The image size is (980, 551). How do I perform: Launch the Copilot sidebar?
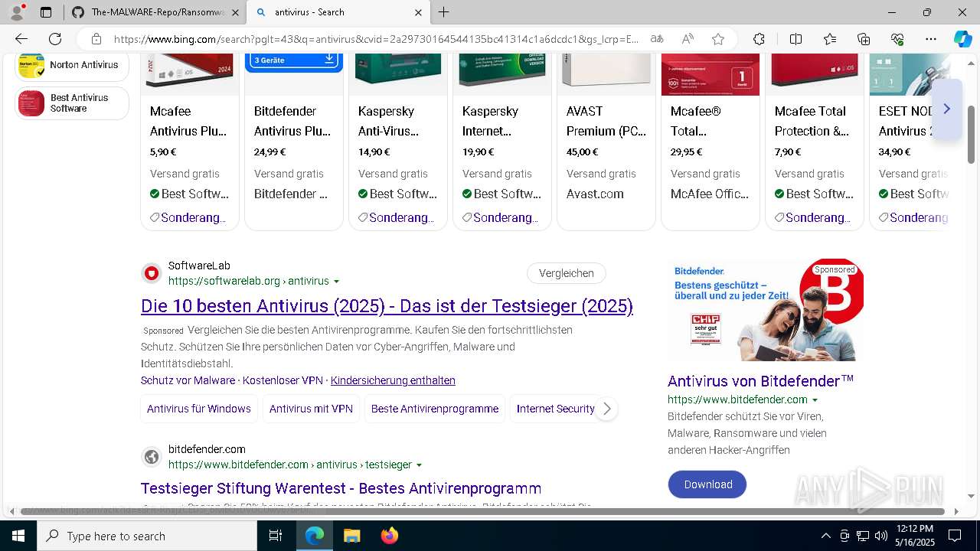962,39
